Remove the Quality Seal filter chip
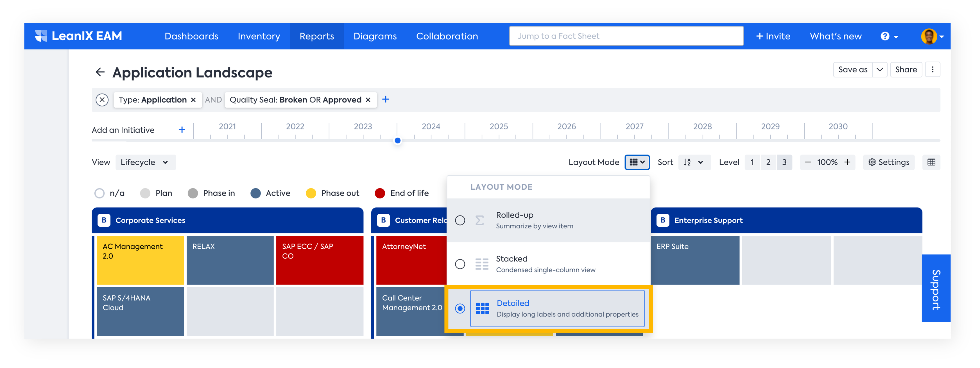Screen dimensions: 980x368 pyautogui.click(x=368, y=100)
